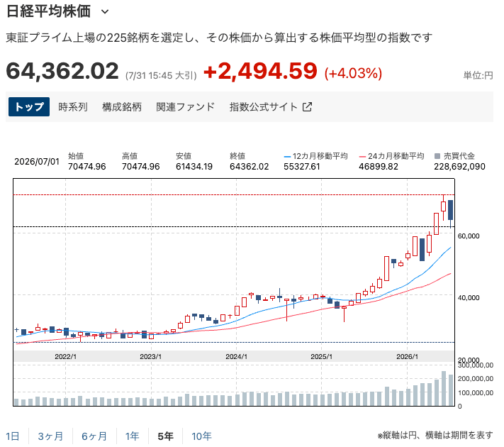
Task: Switch chart range to 10年
Action: click(201, 436)
